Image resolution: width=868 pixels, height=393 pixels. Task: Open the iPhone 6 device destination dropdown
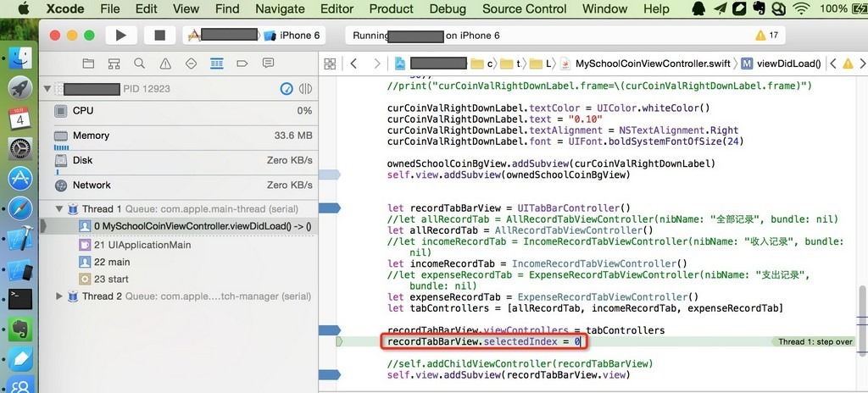click(292, 36)
